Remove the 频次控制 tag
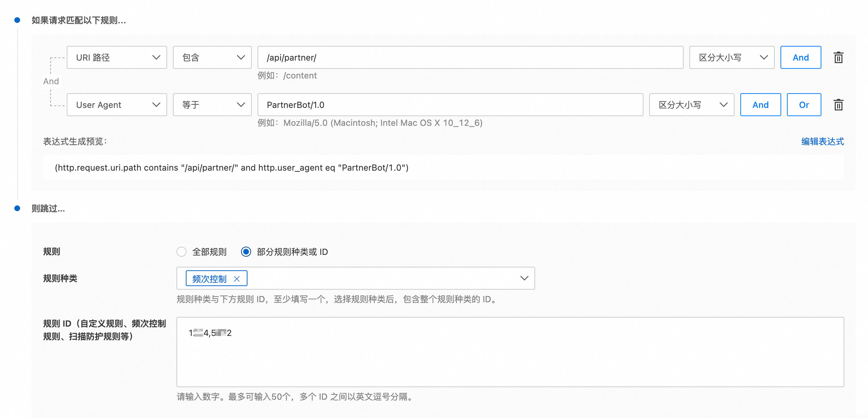 237,279
